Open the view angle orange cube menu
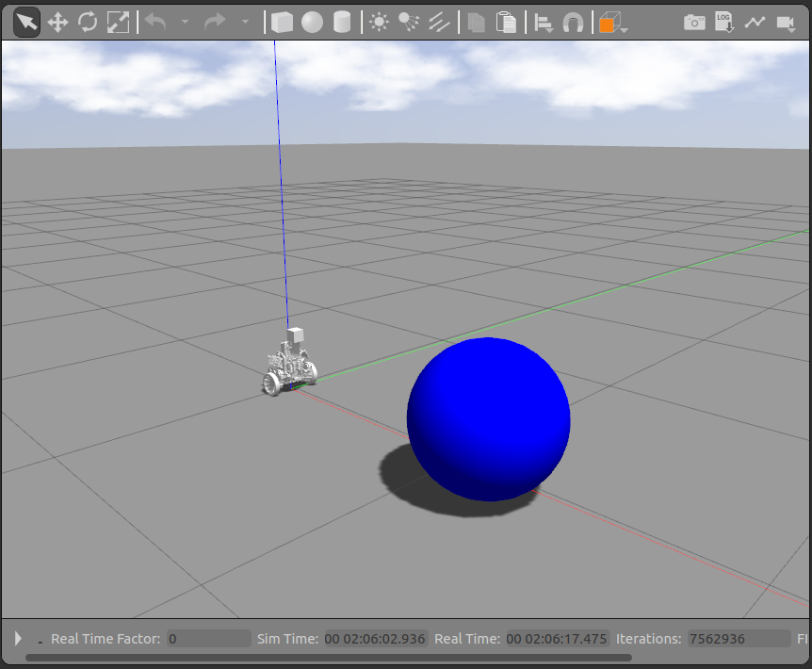 (x=612, y=23)
